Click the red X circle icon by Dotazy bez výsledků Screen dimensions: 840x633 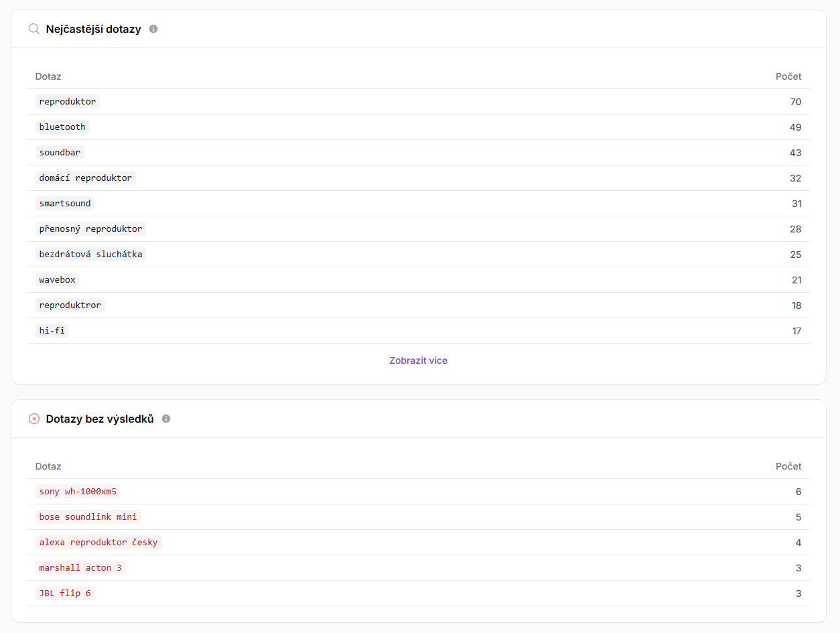click(x=34, y=419)
